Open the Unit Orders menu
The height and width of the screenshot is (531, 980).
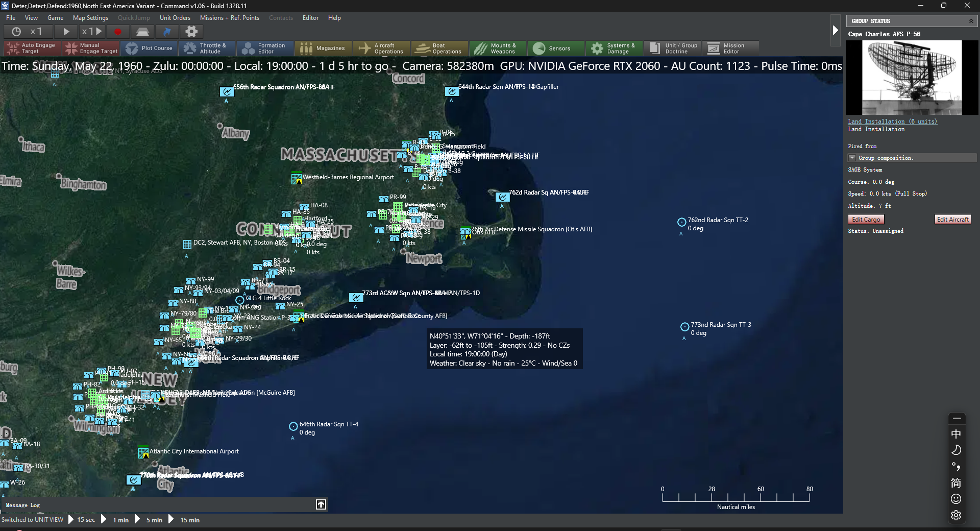(x=175, y=18)
